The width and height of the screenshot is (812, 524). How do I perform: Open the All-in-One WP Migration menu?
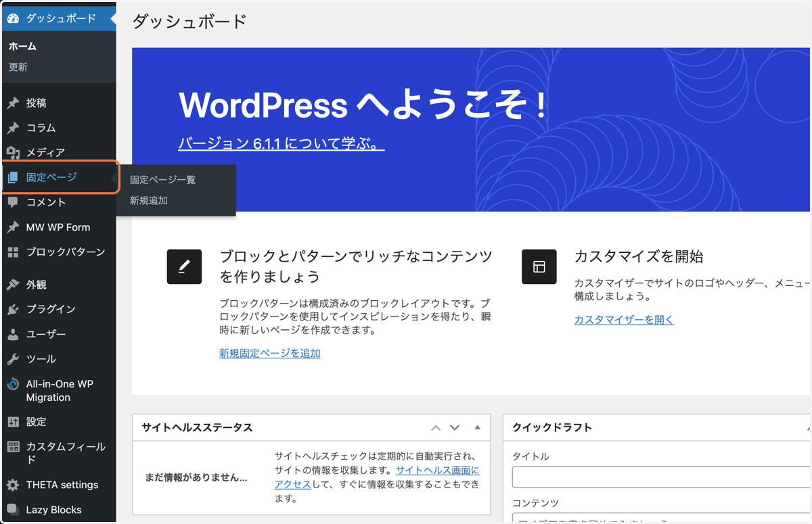59,391
